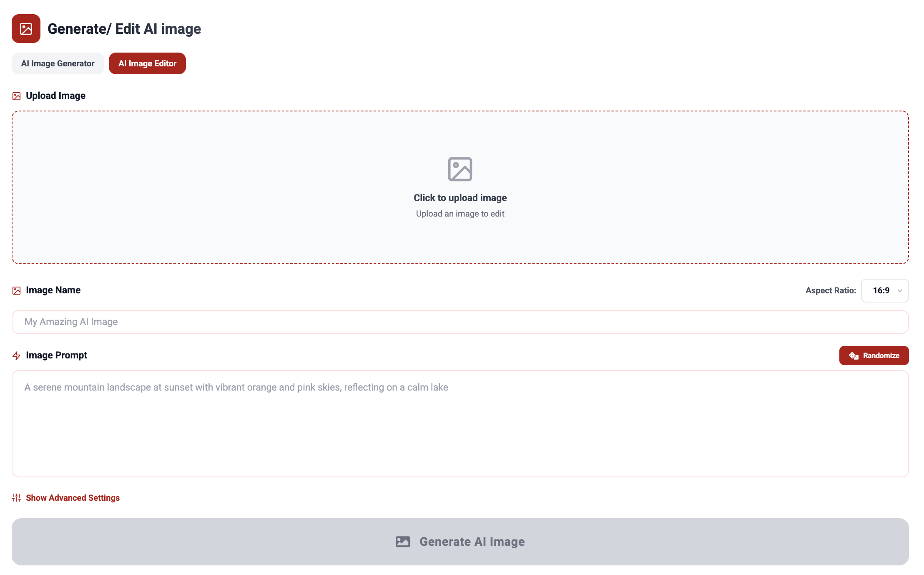Image resolution: width=924 pixels, height=575 pixels.
Task: Select the AI Image Editor tab
Action: coord(147,63)
